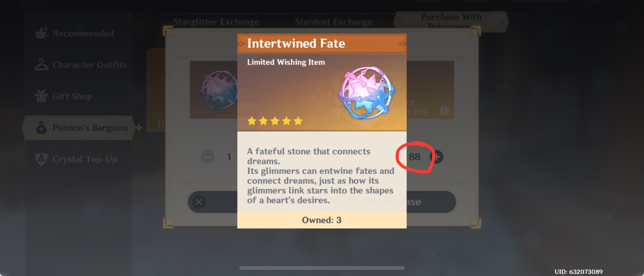Click the Crystal Top-Up gem icon

[x=41, y=159]
